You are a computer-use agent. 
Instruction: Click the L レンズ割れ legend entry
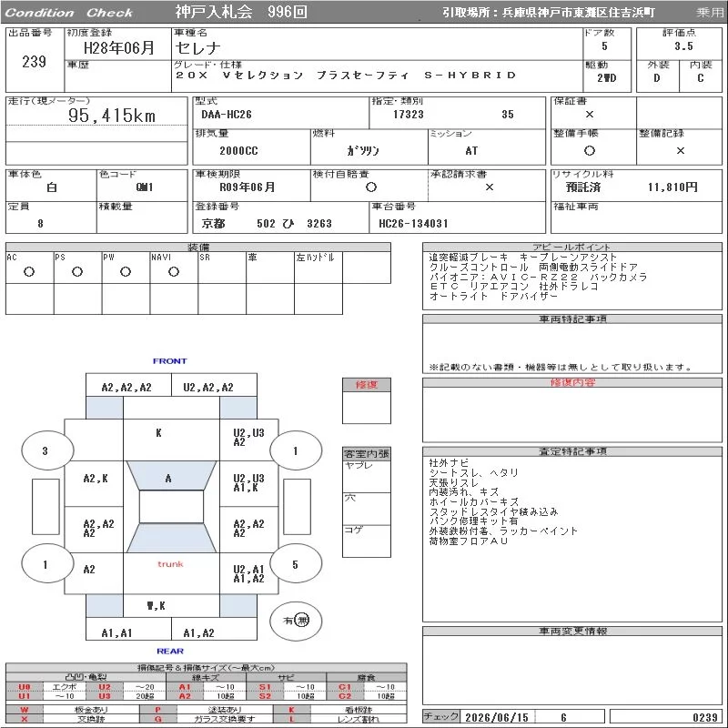coord(339,719)
